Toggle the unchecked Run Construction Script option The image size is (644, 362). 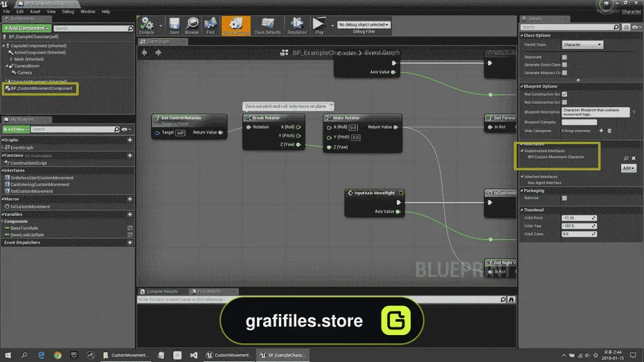pyautogui.click(x=564, y=102)
